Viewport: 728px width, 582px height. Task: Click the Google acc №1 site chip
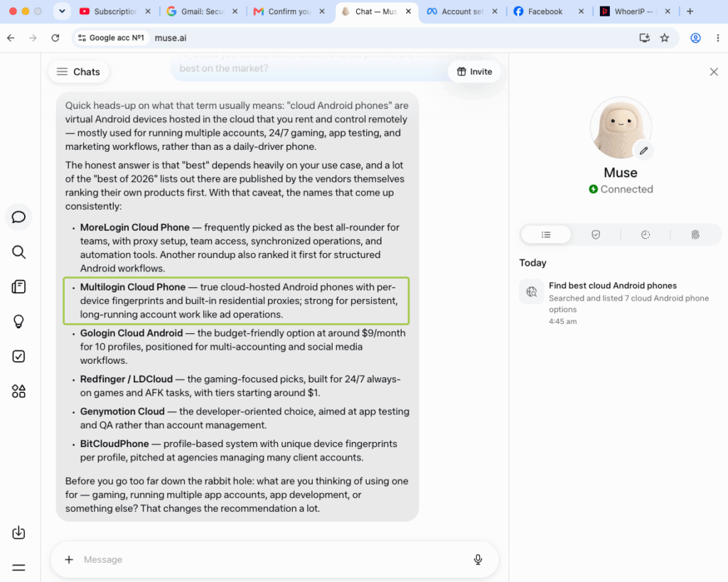pos(111,38)
